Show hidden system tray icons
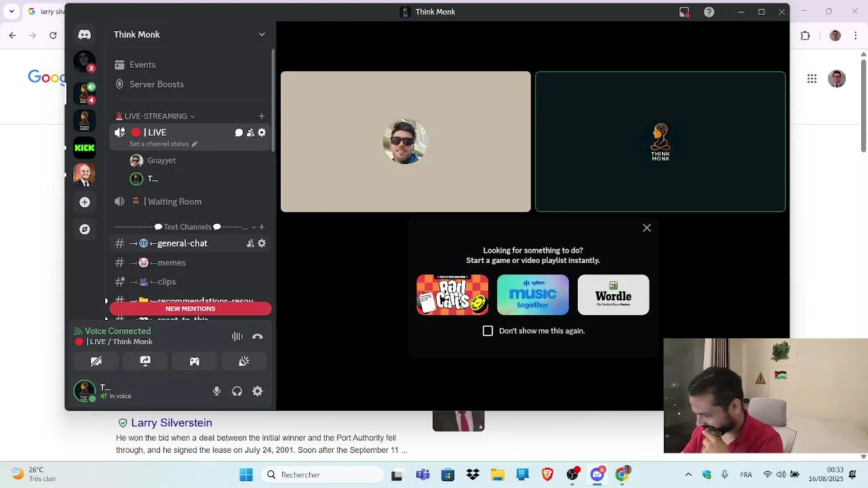868x488 pixels. (688, 474)
